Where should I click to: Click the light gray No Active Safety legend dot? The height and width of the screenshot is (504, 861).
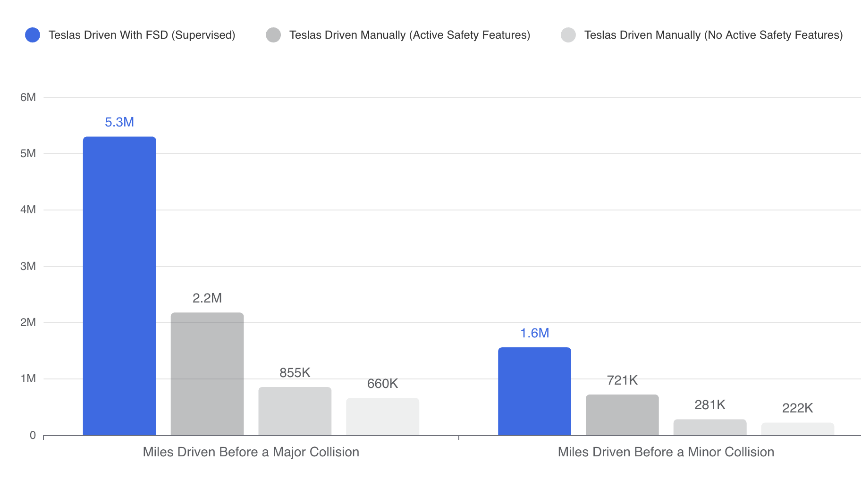pos(568,35)
